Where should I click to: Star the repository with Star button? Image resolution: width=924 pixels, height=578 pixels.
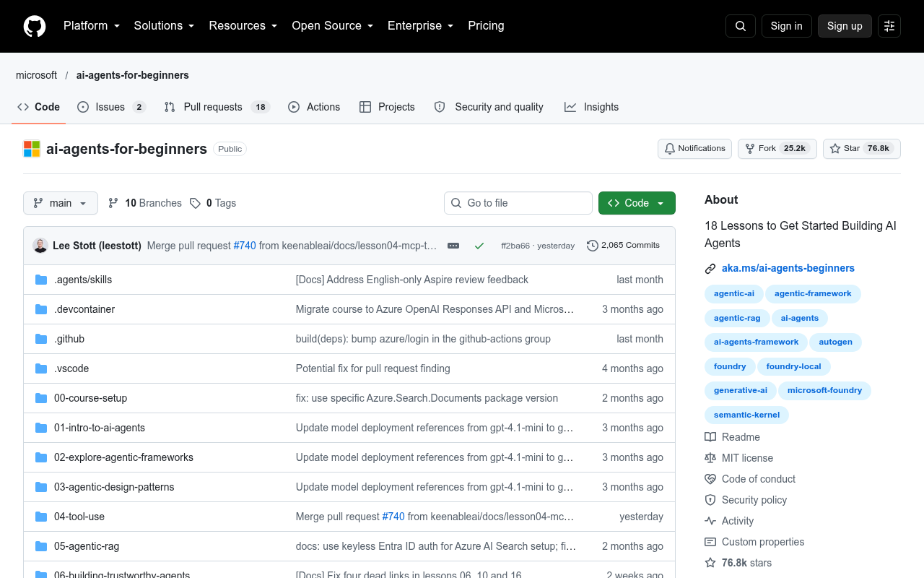(x=862, y=149)
